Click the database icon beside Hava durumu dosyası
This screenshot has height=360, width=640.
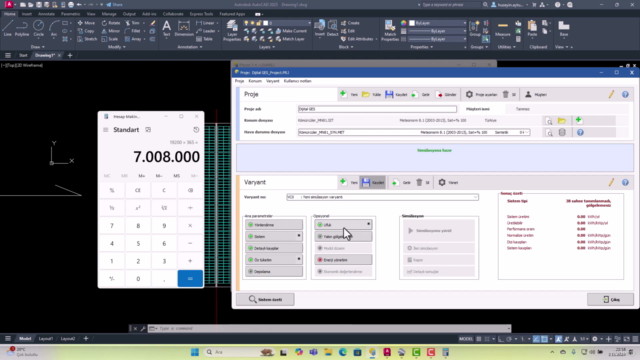562,133
